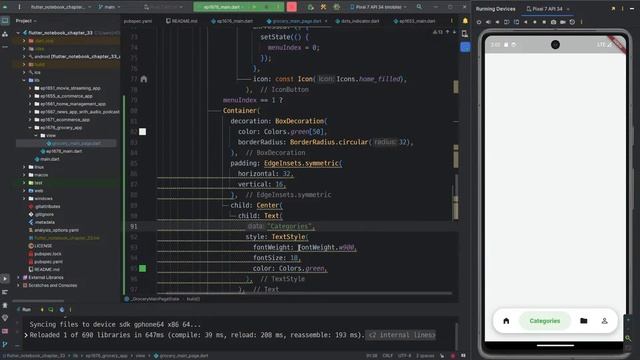
Task: Expand the ep1655_e_commerce_app folder
Action: pyautogui.click(x=30, y=96)
